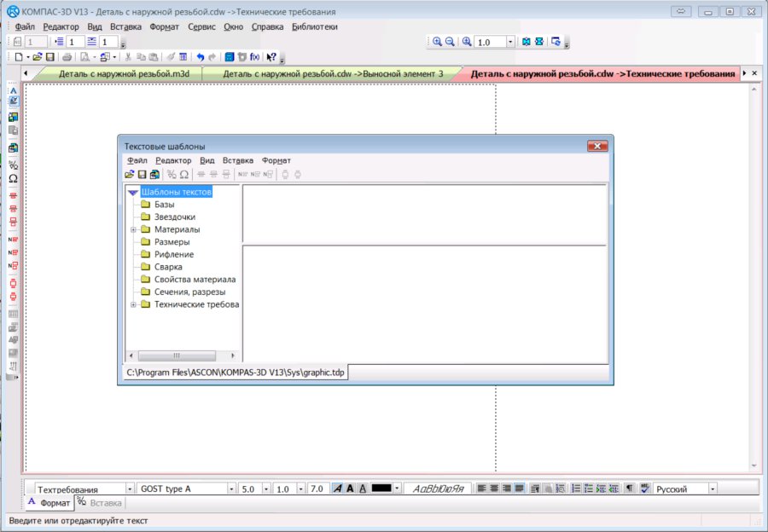The height and width of the screenshot is (532, 768).
Task: Select the Размеры folder
Action: click(172, 242)
